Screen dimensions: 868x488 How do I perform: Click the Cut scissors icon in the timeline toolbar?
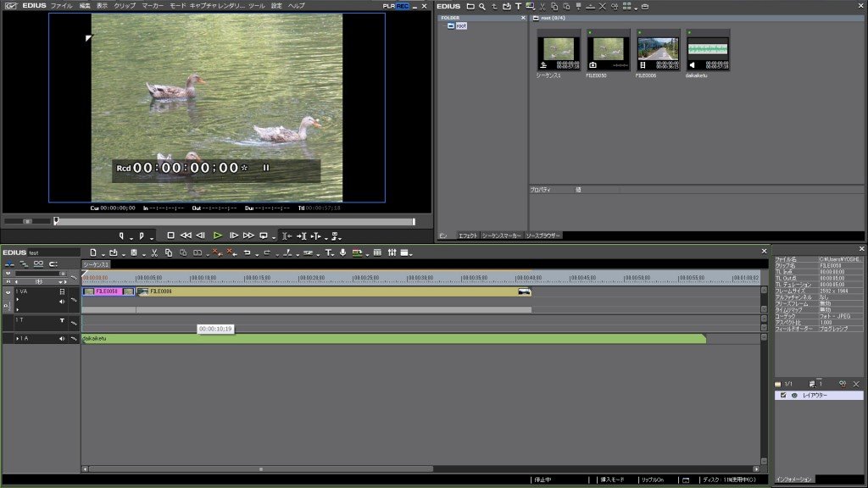tap(154, 252)
